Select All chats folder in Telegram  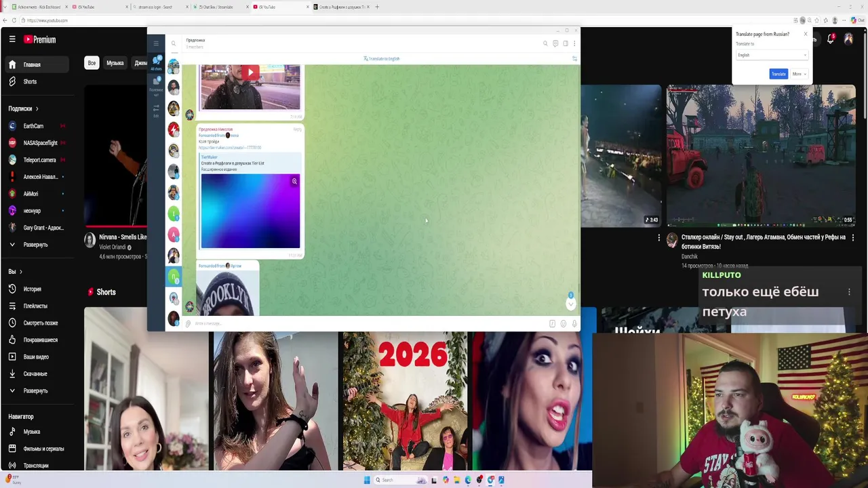(x=156, y=63)
